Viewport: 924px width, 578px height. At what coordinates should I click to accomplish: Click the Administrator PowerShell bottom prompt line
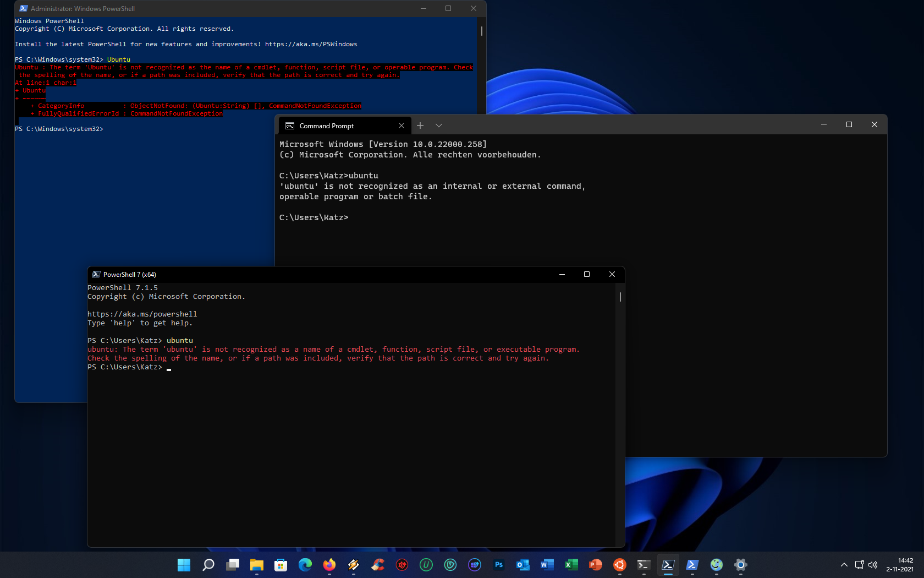[59, 129]
